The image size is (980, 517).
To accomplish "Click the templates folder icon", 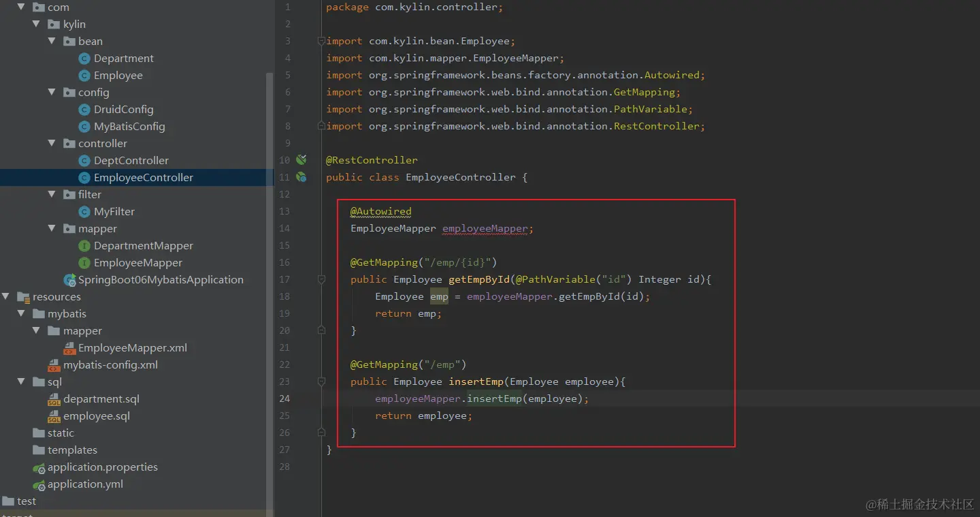I will click(39, 450).
